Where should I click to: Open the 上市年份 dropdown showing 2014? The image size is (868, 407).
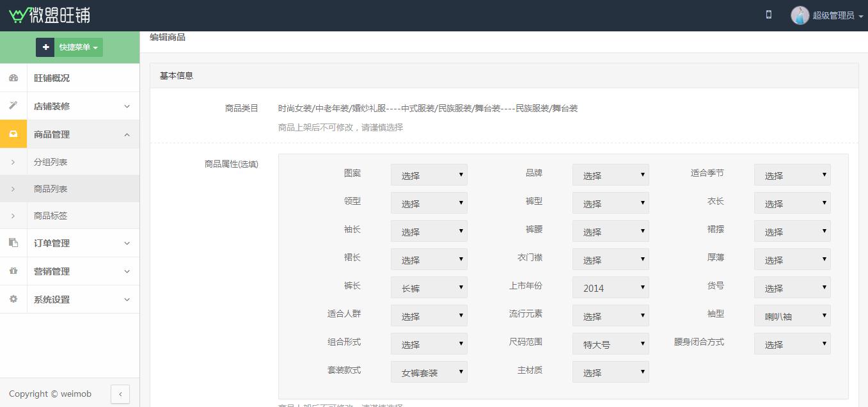(x=610, y=288)
